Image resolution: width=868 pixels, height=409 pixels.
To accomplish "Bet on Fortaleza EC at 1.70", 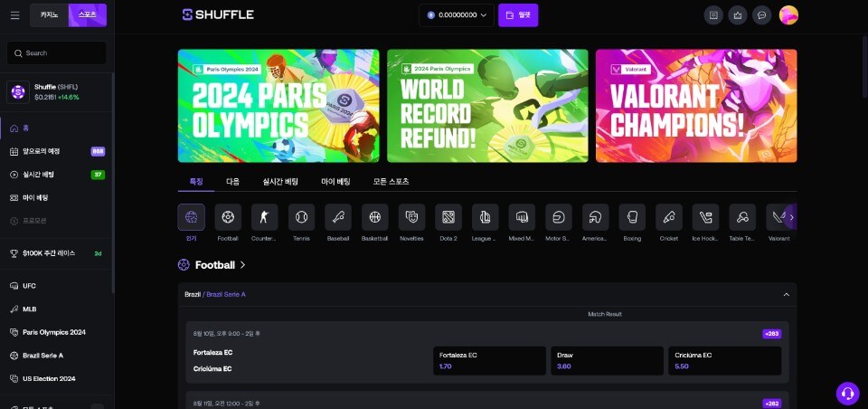I will coord(489,361).
